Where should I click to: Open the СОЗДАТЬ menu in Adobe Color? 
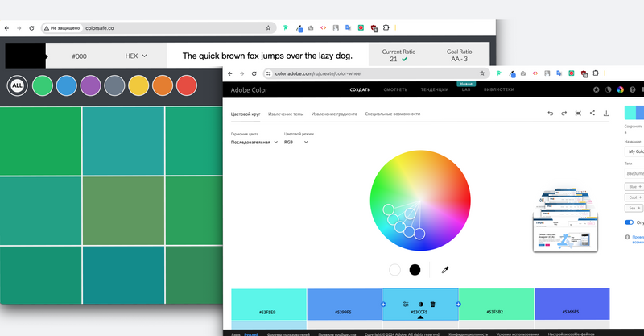[x=360, y=89]
